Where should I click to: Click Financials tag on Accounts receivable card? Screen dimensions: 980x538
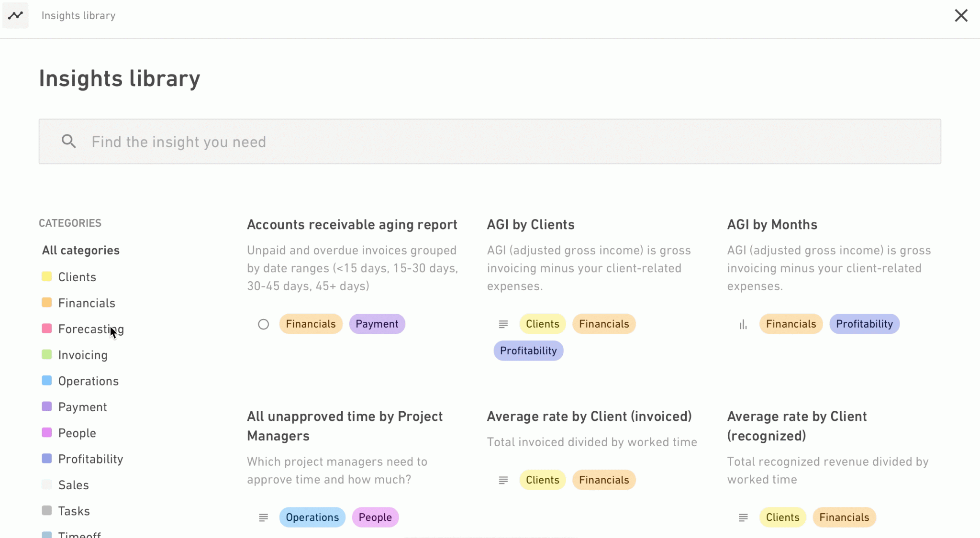[x=311, y=324]
